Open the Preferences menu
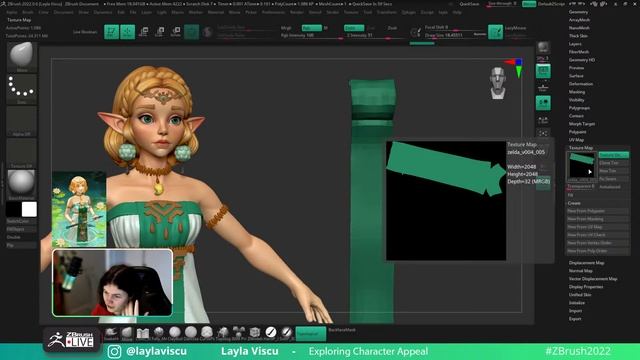This screenshot has height=360, width=640. 273,12
